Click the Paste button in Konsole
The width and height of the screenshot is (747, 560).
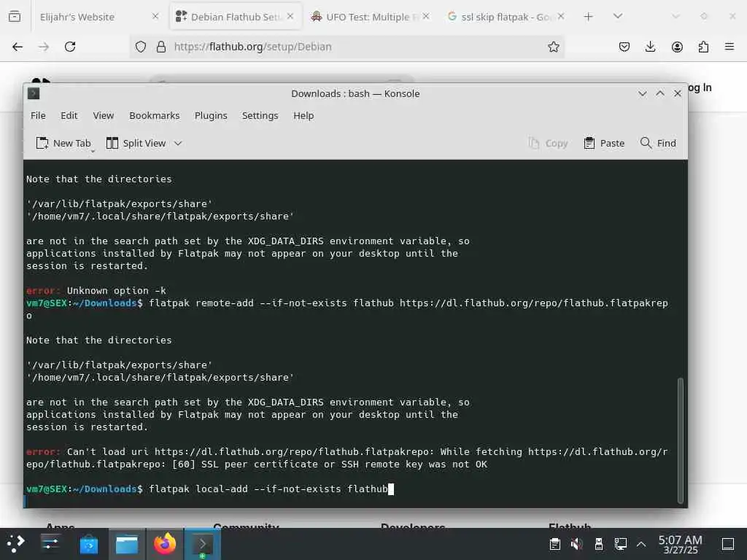click(x=604, y=144)
